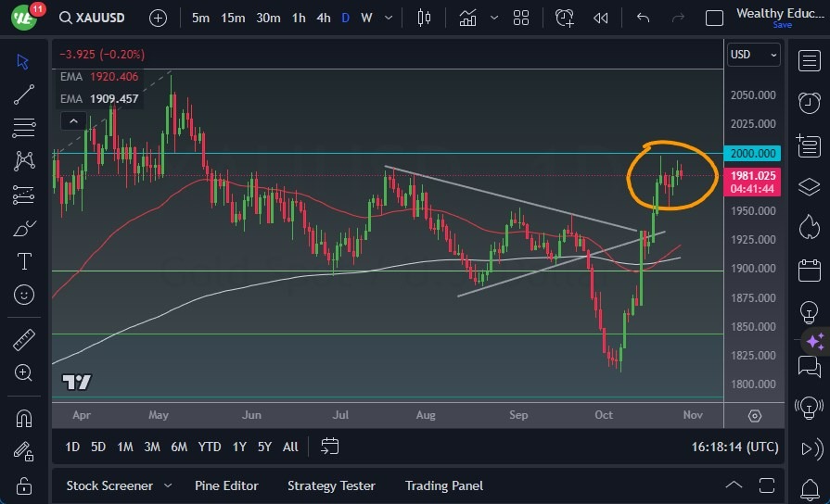Select the ruler measure tool

coord(24,339)
